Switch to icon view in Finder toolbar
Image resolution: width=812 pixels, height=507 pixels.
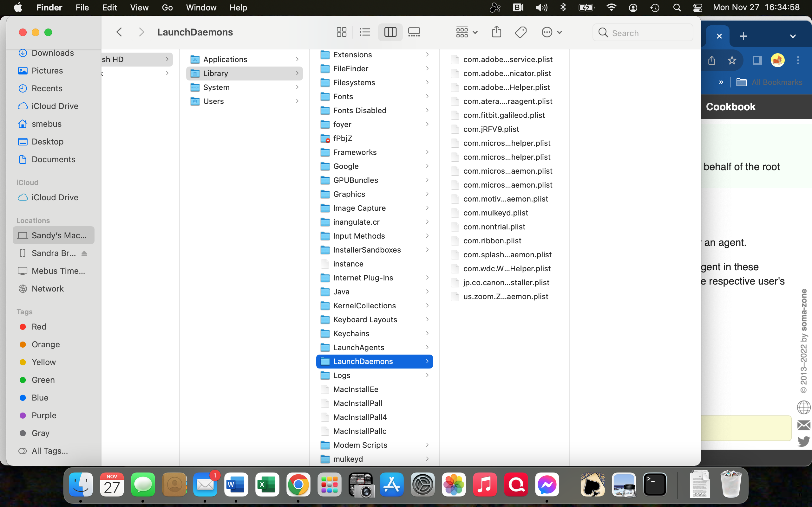pyautogui.click(x=341, y=32)
